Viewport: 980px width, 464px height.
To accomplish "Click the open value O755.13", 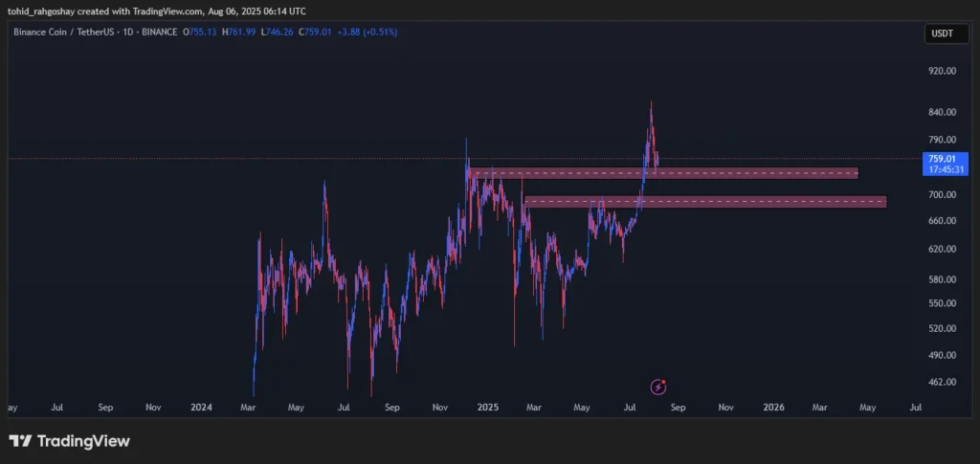I will pyautogui.click(x=199, y=32).
